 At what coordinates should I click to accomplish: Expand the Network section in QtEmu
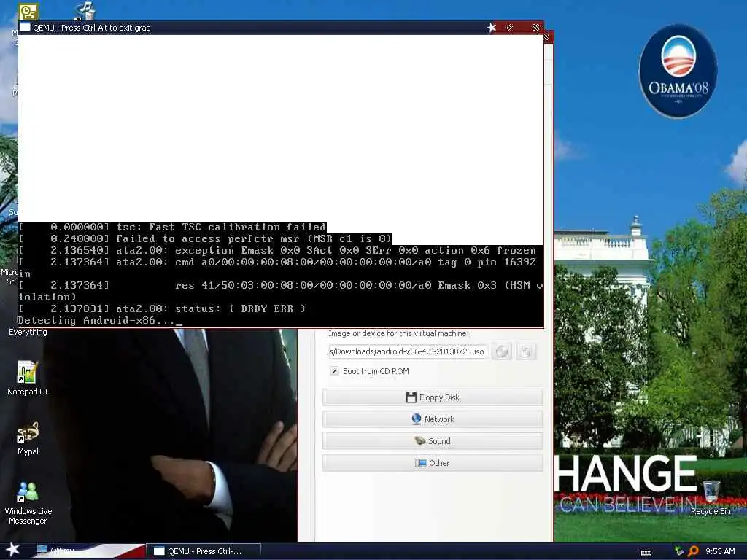click(433, 419)
